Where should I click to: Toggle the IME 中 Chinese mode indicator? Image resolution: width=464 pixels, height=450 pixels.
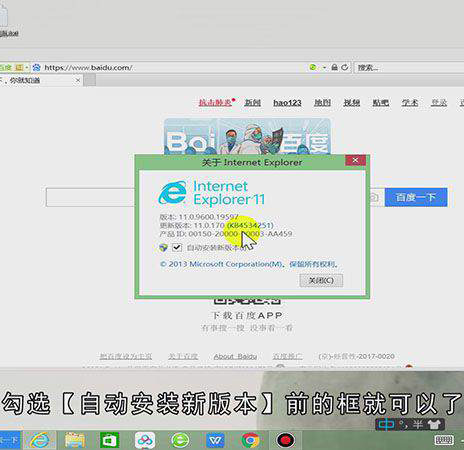(387, 424)
